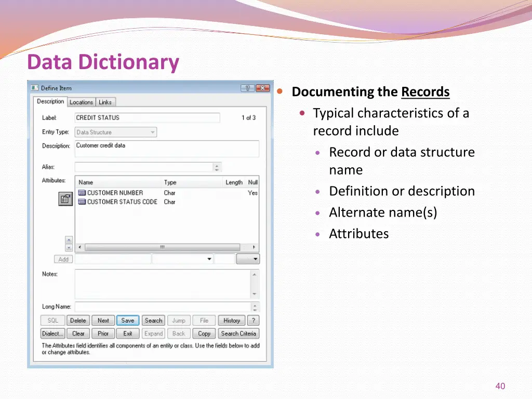Click the attributes horizontal scrollbar thumb
Viewport: 532px width, 399px height.
click(162, 247)
